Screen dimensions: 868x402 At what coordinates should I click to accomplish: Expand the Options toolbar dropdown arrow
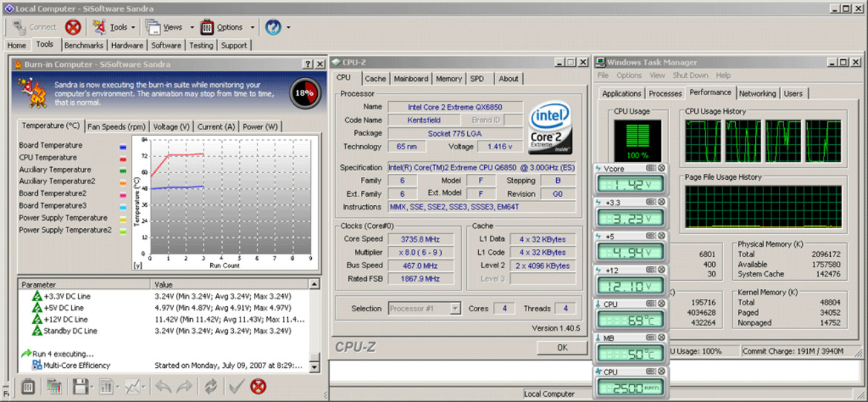pos(252,27)
